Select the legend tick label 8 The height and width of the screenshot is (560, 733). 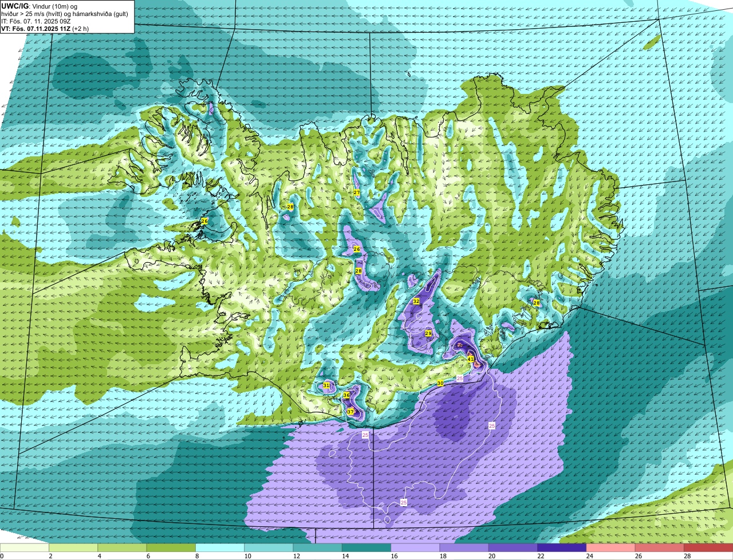198,556
